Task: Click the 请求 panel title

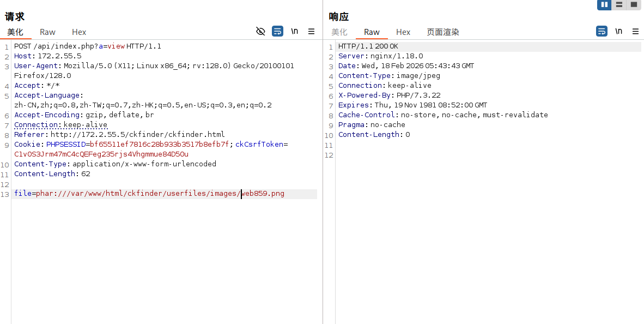Action: click(15, 16)
